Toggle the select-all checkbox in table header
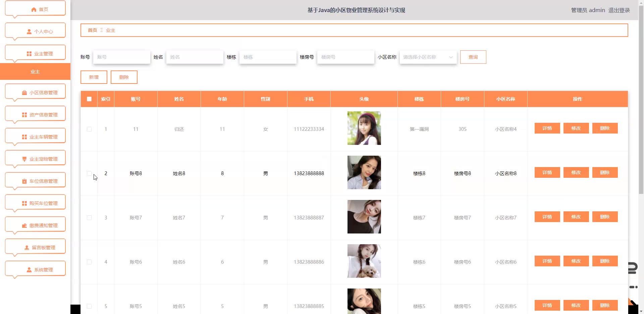 tap(89, 99)
